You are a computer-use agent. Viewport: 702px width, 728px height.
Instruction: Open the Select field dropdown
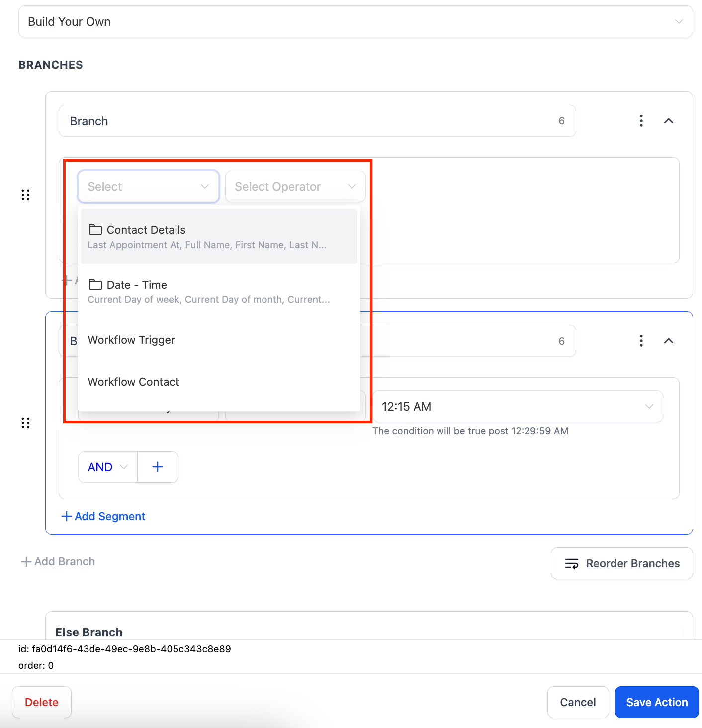149,186
